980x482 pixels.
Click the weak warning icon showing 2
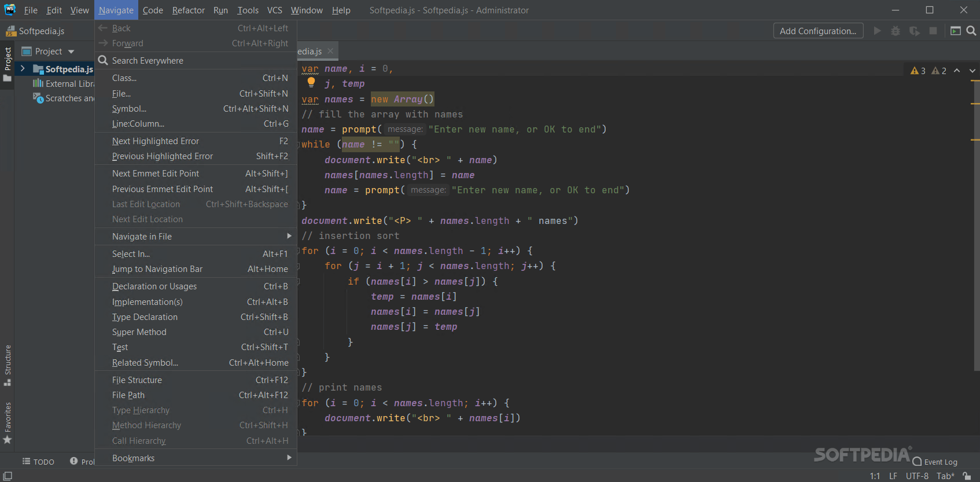point(939,71)
